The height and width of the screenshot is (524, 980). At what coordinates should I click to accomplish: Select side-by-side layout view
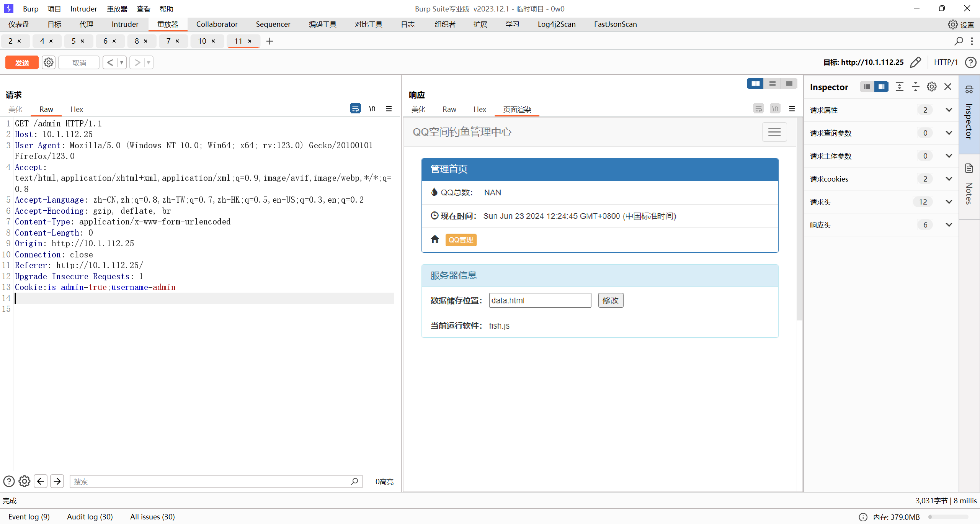point(756,83)
